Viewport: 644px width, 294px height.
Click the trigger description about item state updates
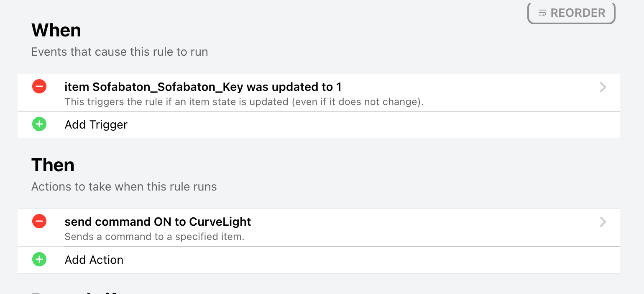[244, 102]
